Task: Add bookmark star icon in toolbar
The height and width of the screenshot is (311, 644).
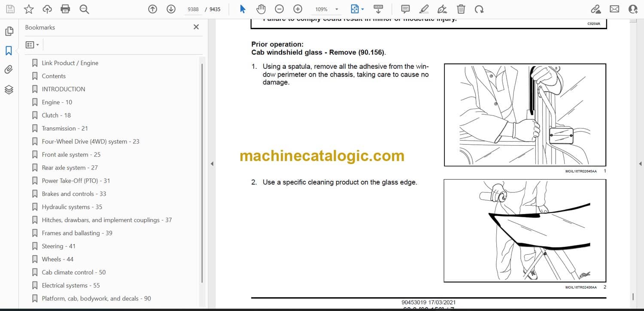Action: tap(29, 9)
